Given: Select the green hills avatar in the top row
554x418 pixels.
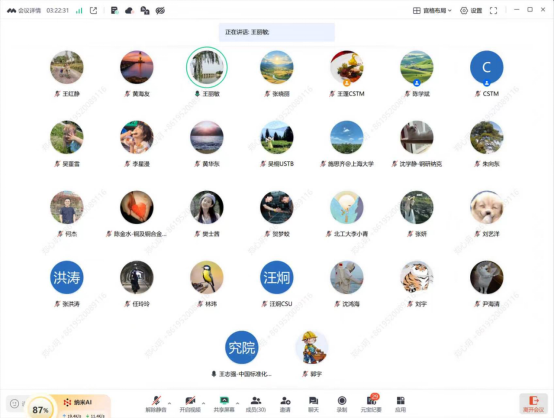Looking at the screenshot, I should [417, 67].
